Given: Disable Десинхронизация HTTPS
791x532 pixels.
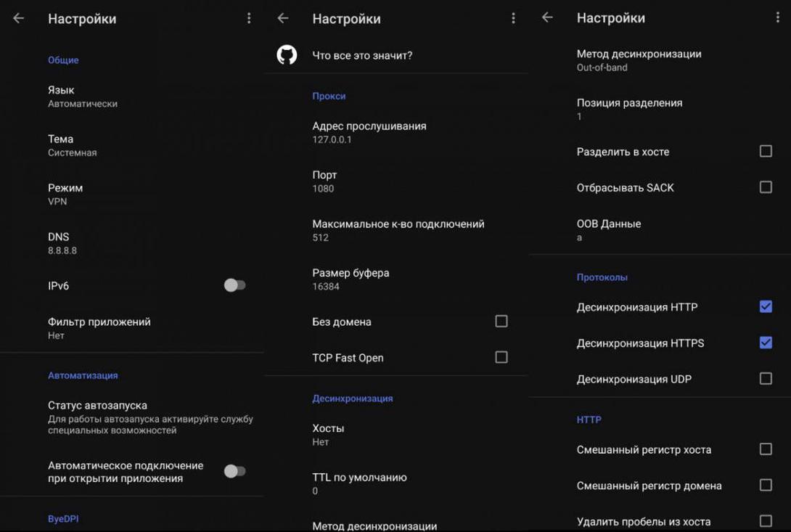Looking at the screenshot, I should (x=766, y=343).
